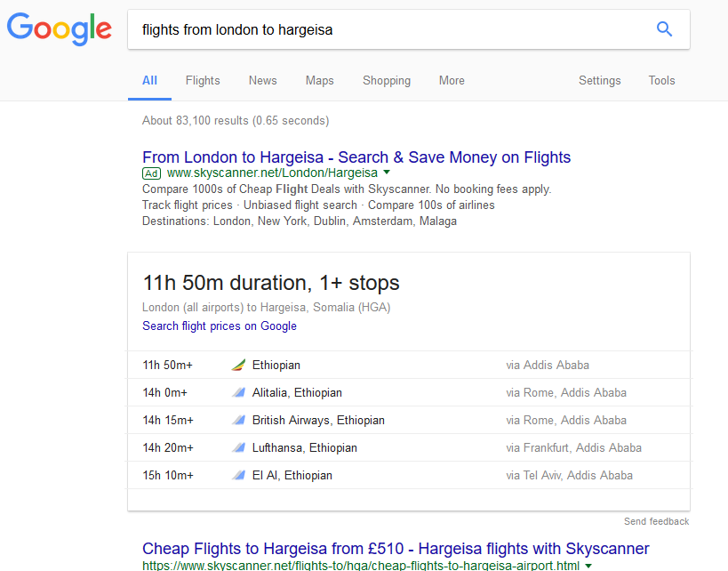Screen dimensions: 728x571
Task: Click the 11h 50m duration, 1+ stops heading
Action: click(x=271, y=283)
